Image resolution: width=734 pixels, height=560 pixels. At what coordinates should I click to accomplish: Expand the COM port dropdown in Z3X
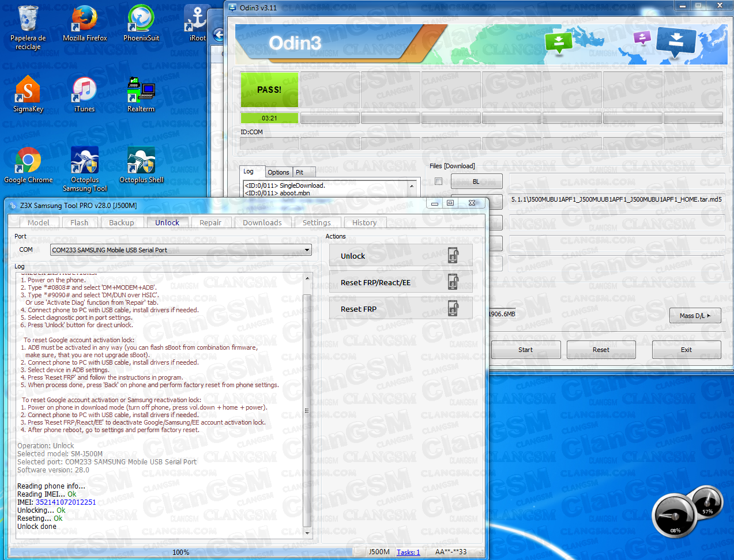click(x=307, y=250)
